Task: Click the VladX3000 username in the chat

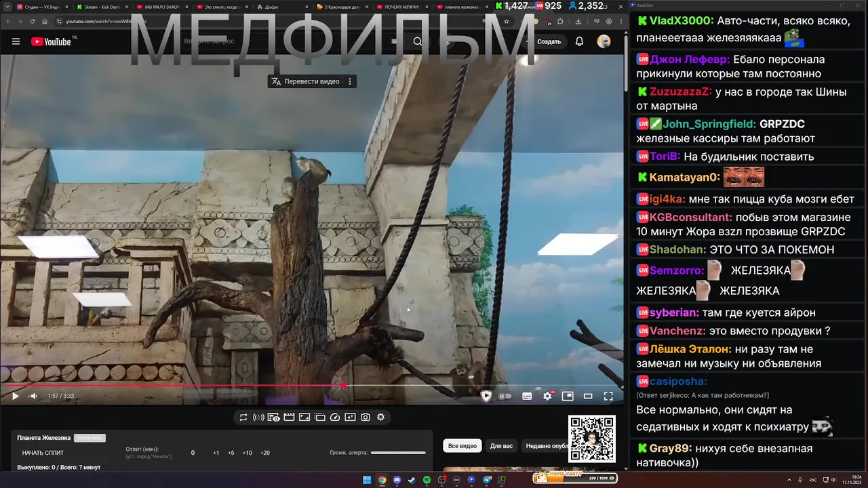Action: point(681,20)
